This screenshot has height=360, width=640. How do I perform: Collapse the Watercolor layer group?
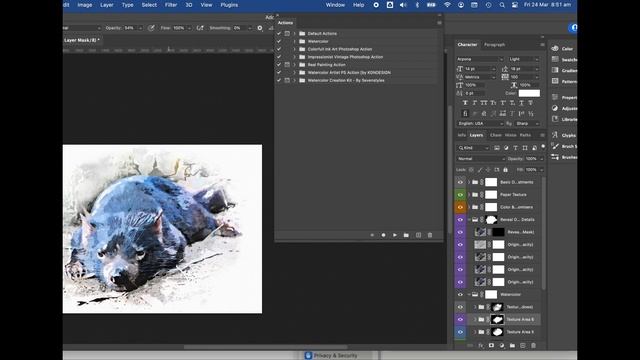click(469, 295)
